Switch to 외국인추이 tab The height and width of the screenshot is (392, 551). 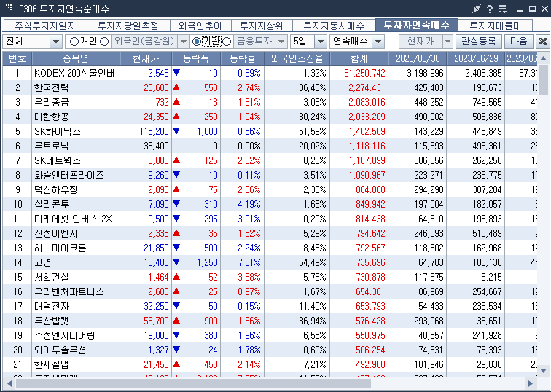200,26
